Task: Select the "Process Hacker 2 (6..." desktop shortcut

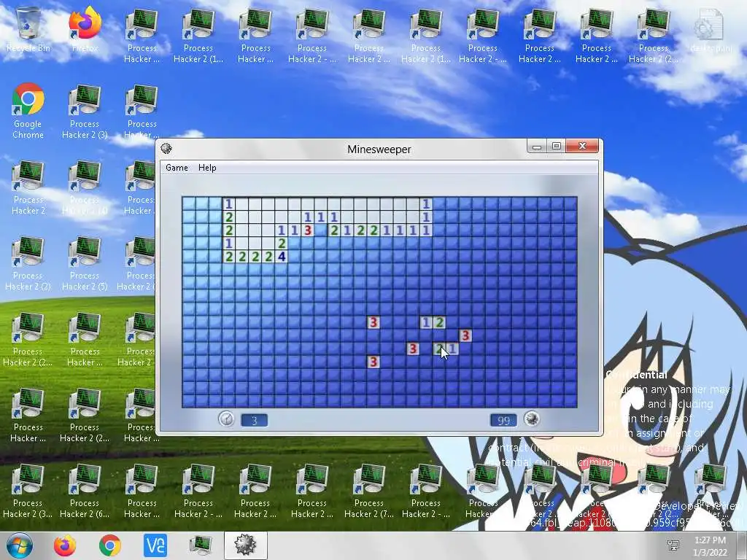Action: coord(85,491)
